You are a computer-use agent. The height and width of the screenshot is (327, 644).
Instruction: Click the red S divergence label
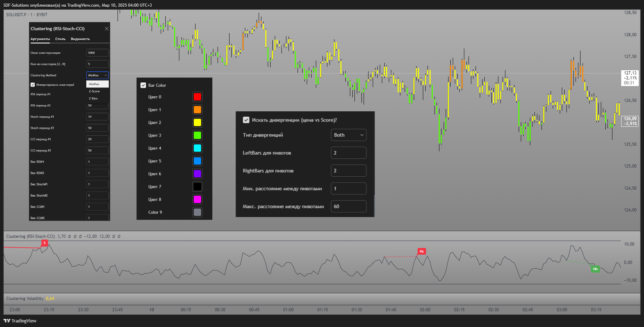coord(45,243)
